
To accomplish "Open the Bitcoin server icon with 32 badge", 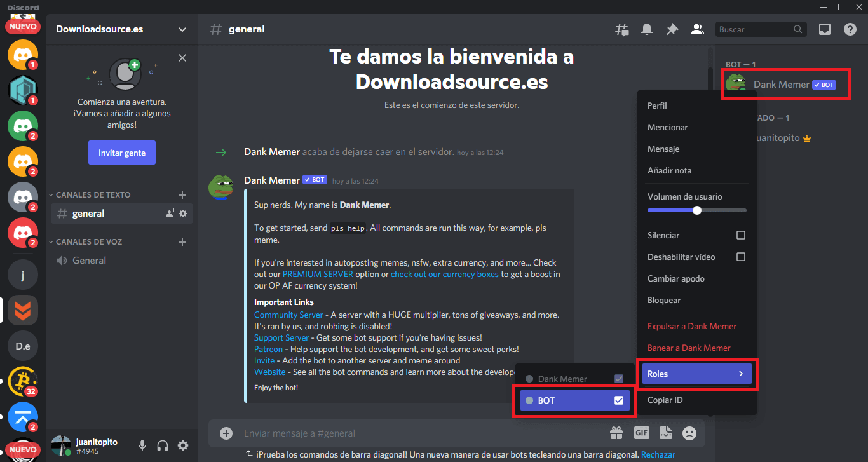I will pyautogui.click(x=23, y=381).
